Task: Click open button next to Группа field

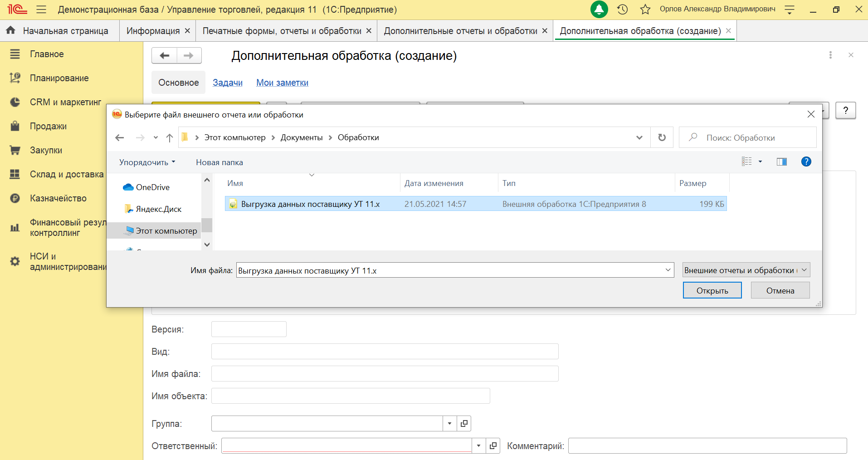Action: [464, 423]
